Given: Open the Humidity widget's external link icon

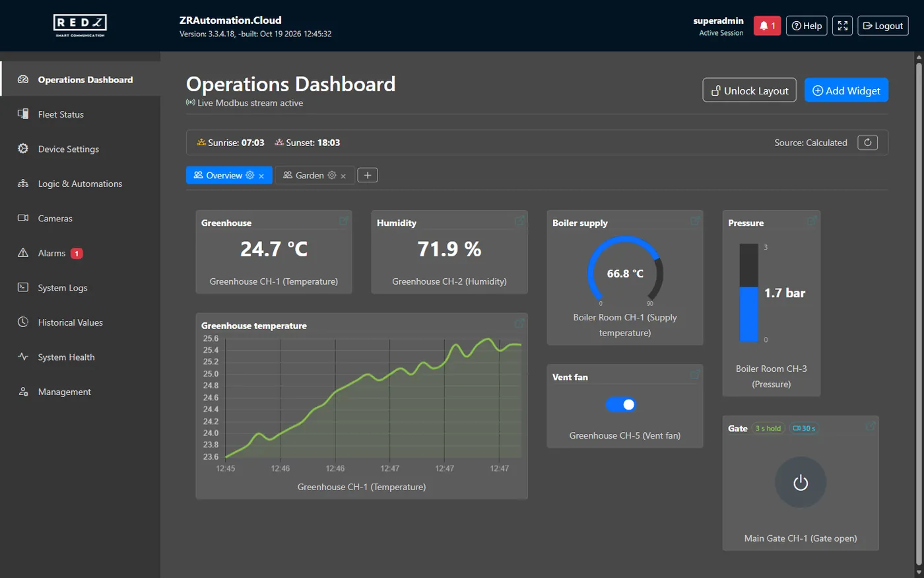Looking at the screenshot, I should [519, 221].
